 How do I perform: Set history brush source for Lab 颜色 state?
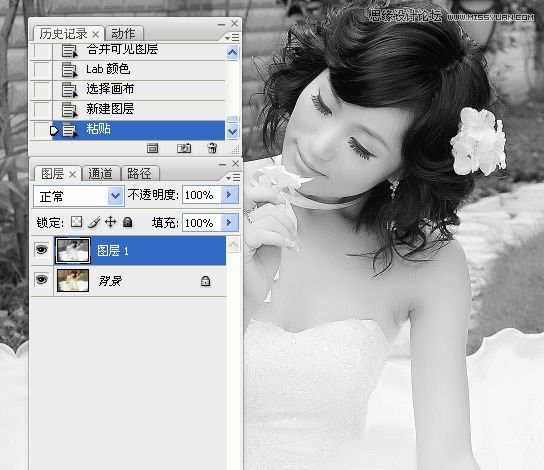click(x=42, y=70)
